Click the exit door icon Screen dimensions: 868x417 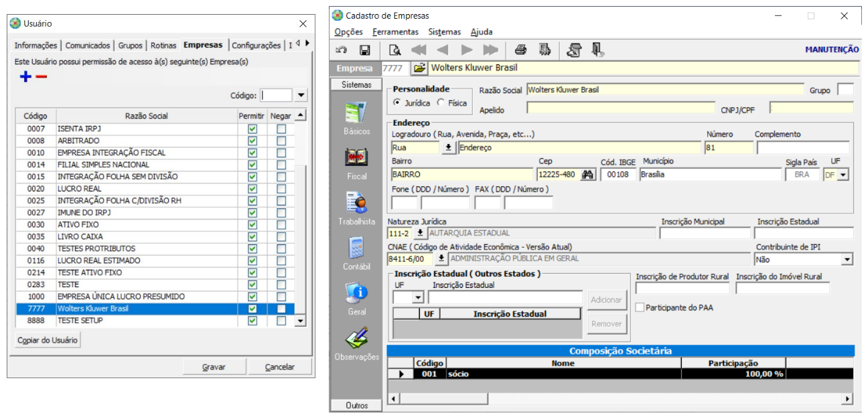pyautogui.click(x=598, y=50)
